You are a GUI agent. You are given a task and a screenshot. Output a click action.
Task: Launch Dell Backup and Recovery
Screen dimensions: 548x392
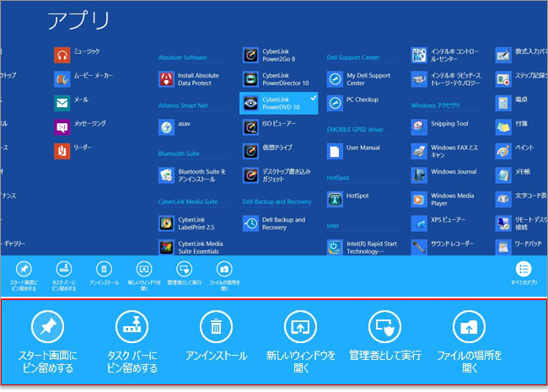[250, 223]
